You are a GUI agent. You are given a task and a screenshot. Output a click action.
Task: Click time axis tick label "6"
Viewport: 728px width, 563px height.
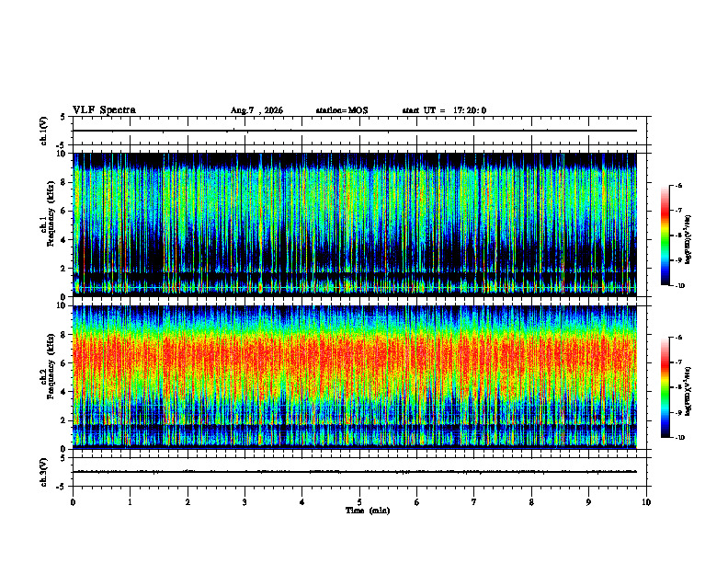[x=417, y=502]
